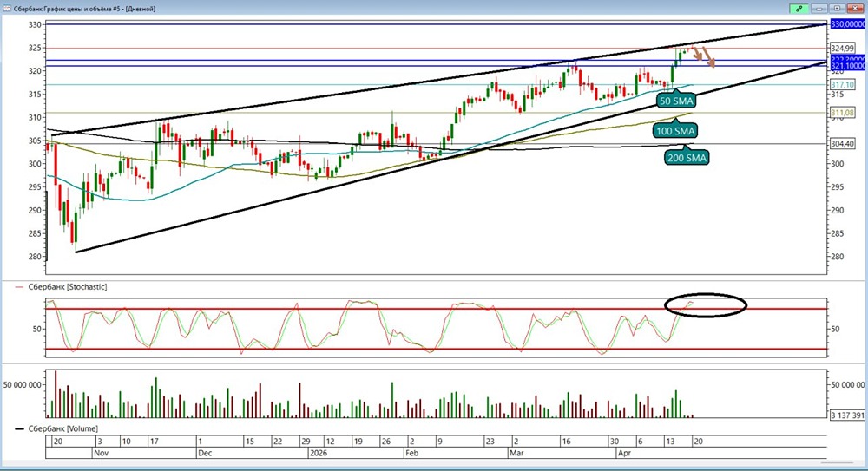Select the '100 SMA' callout label
Image resolution: width=868 pixels, height=471 pixels.
[x=674, y=131]
